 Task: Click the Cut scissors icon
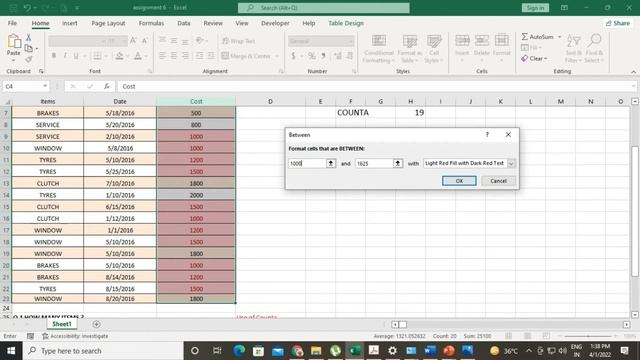pyautogui.click(x=29, y=38)
